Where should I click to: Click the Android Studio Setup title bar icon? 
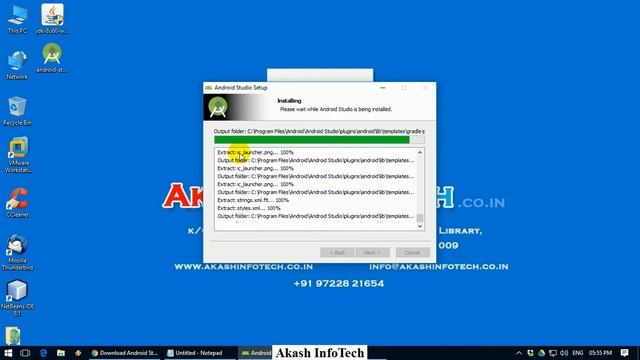tap(209, 88)
